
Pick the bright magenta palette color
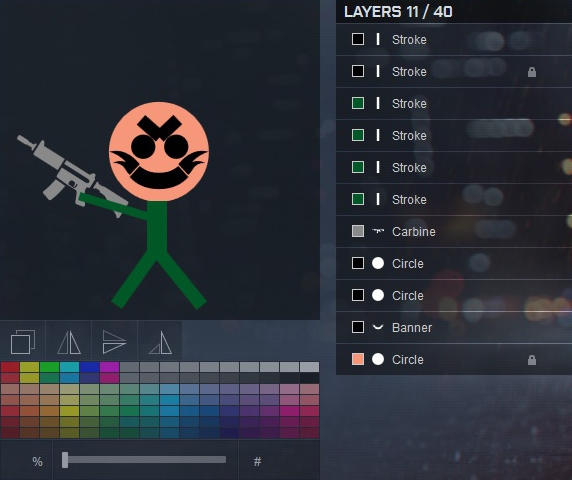pos(109,367)
